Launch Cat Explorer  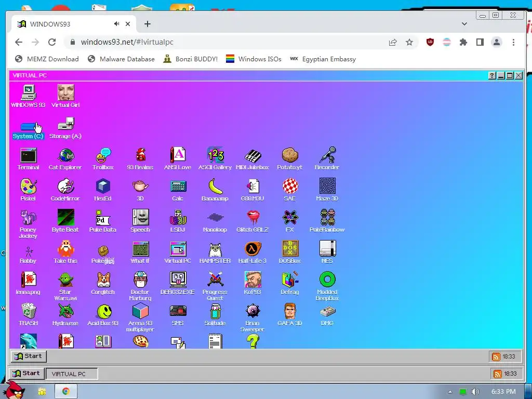click(65, 159)
